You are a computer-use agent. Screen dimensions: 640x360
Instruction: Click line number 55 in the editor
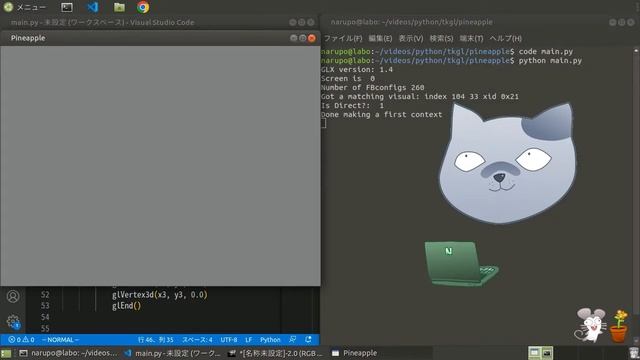pyautogui.click(x=45, y=328)
